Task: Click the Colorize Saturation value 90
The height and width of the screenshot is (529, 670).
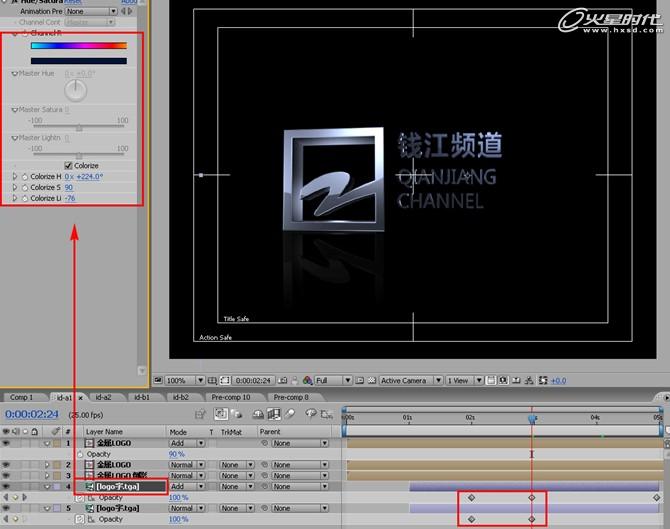Action: pos(69,187)
